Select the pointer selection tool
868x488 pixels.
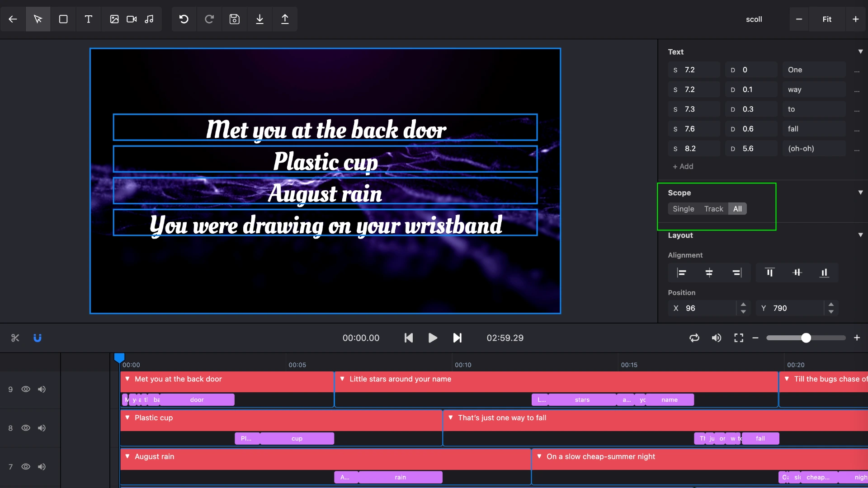coord(38,19)
